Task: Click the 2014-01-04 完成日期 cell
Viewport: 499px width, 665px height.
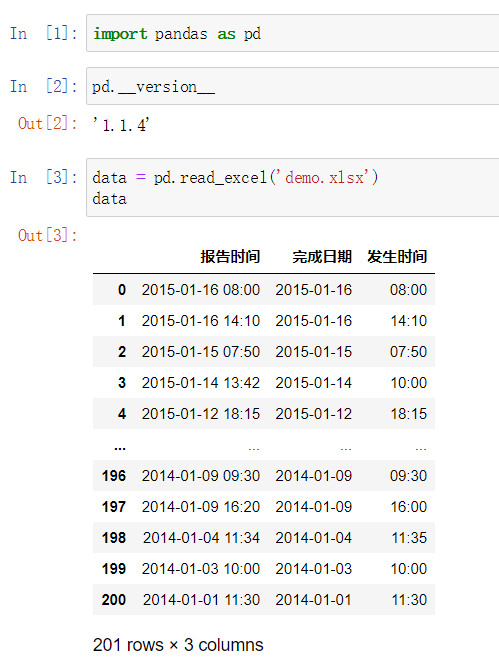Action: coord(314,538)
